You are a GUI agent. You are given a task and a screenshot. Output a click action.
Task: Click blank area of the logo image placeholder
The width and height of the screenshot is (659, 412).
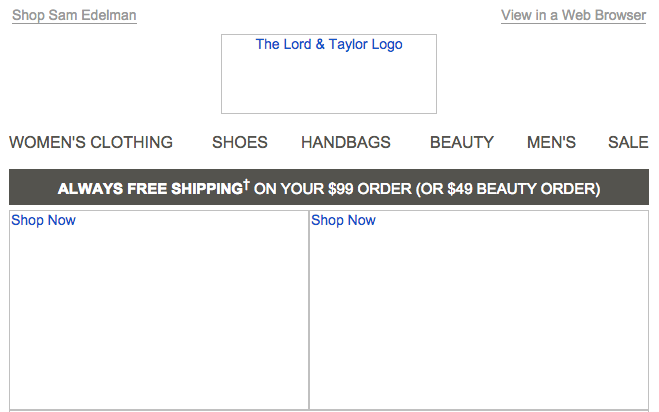point(329,86)
